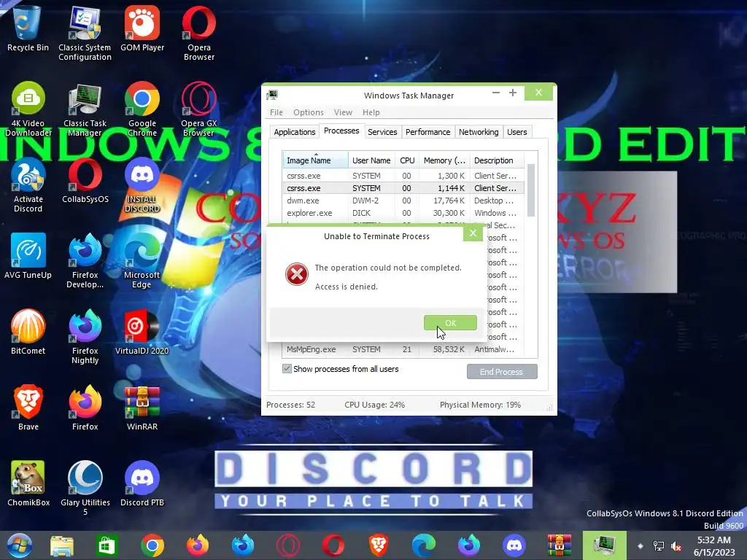
Task: Open Classic Task Manager desktop icon
Action: tap(85, 109)
